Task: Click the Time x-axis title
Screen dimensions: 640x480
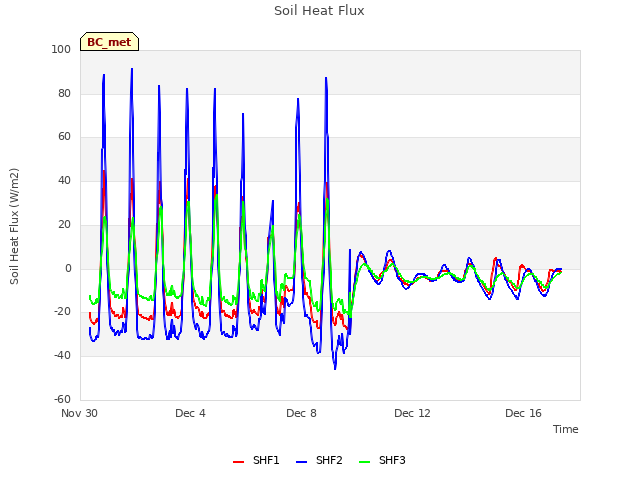Action: click(x=566, y=429)
